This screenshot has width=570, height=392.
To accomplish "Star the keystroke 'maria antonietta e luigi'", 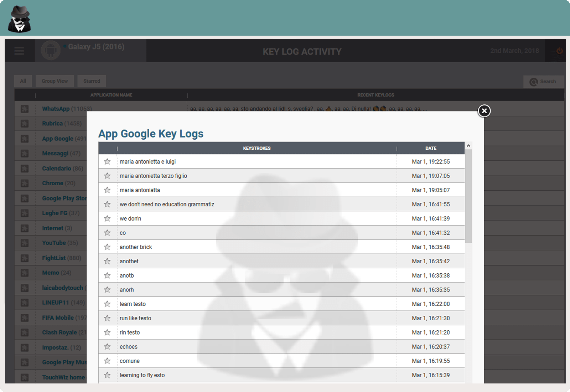I will 107,161.
